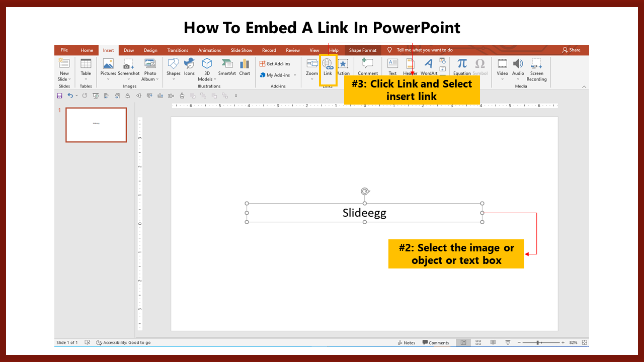Click the Screenshot tool icon
The image size is (644, 362).
tap(129, 63)
